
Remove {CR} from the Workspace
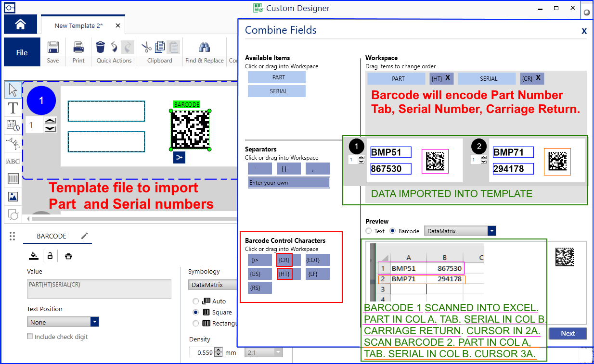(538, 77)
